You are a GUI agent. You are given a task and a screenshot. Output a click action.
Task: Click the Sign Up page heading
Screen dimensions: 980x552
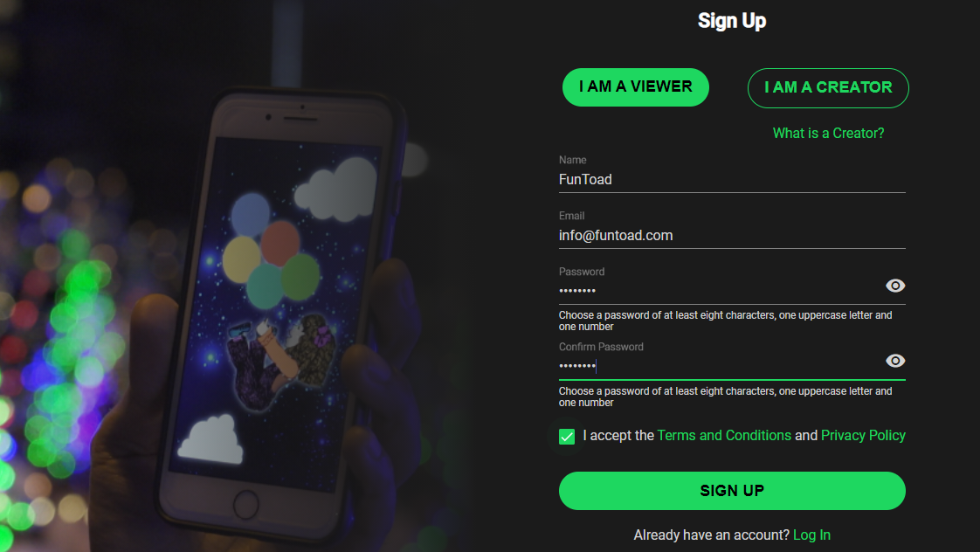[732, 21]
